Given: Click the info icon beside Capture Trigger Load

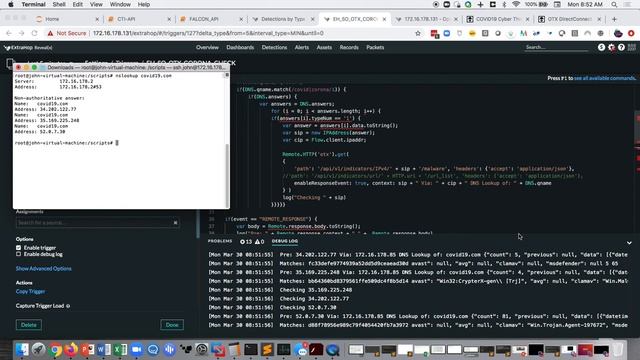Looking at the screenshot, I should click(x=68, y=306).
